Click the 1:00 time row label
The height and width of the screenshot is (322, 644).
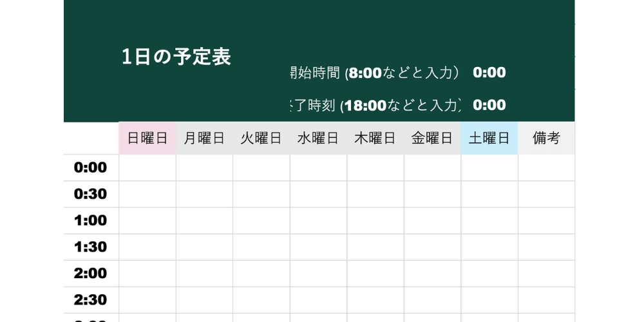point(91,220)
